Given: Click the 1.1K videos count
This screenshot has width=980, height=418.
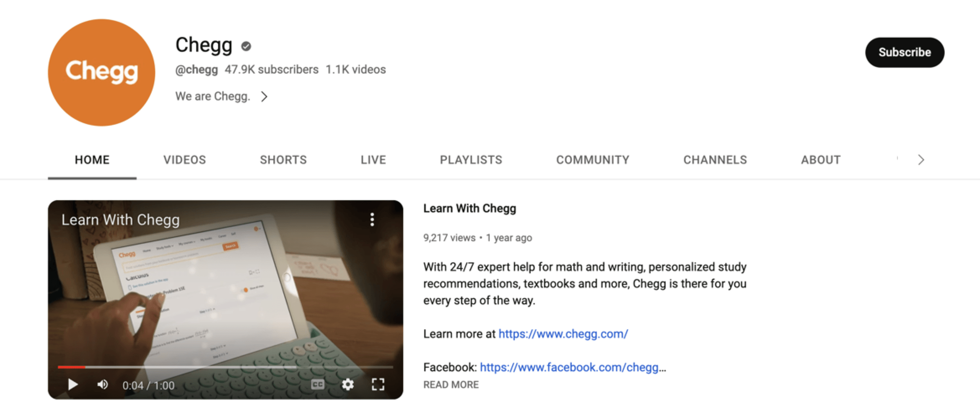Looking at the screenshot, I should coord(355,70).
